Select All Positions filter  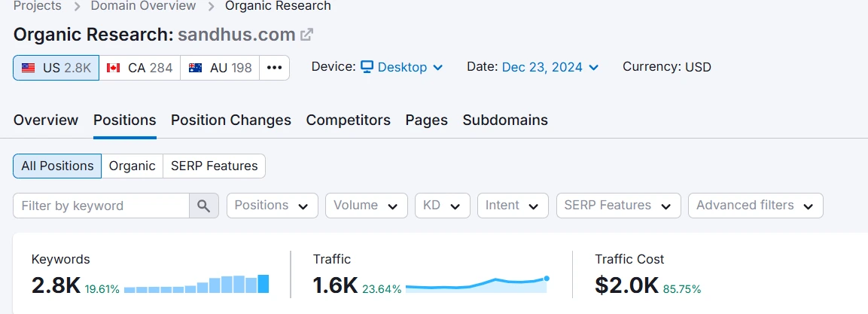pyautogui.click(x=57, y=166)
